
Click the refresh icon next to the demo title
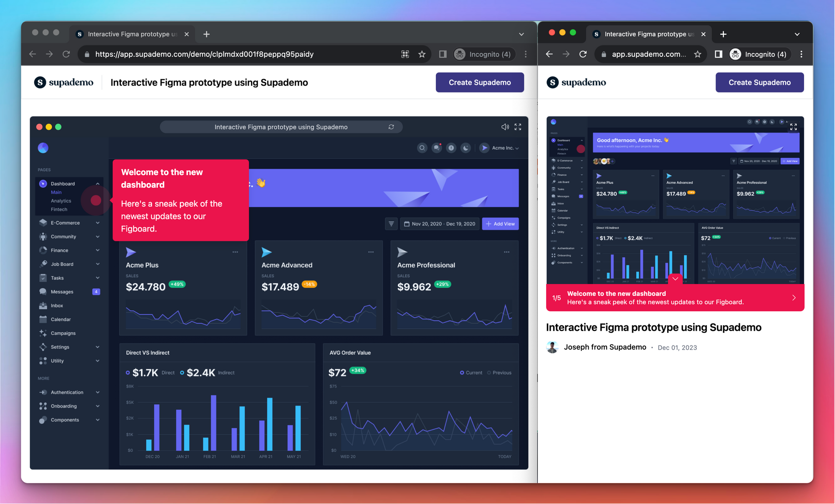click(x=391, y=126)
